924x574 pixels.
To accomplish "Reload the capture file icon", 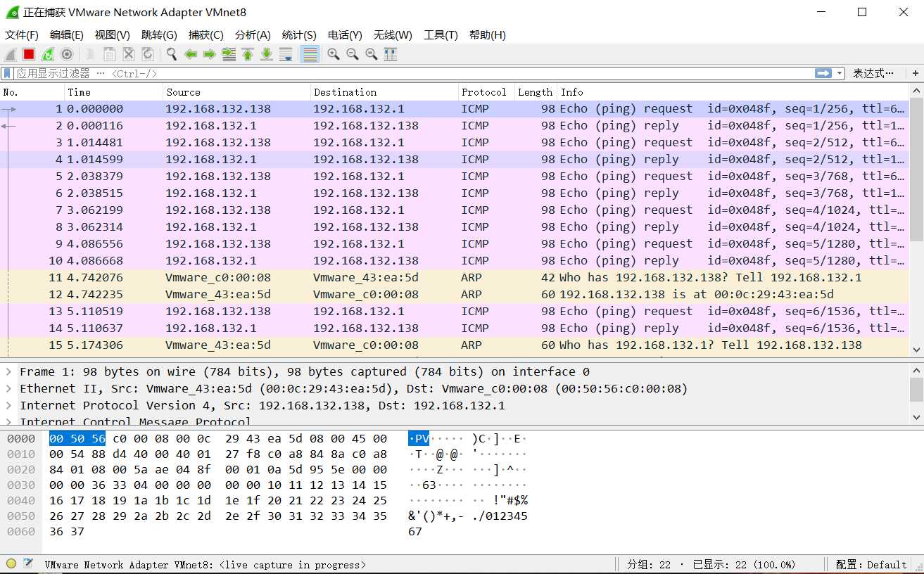I will tap(148, 54).
